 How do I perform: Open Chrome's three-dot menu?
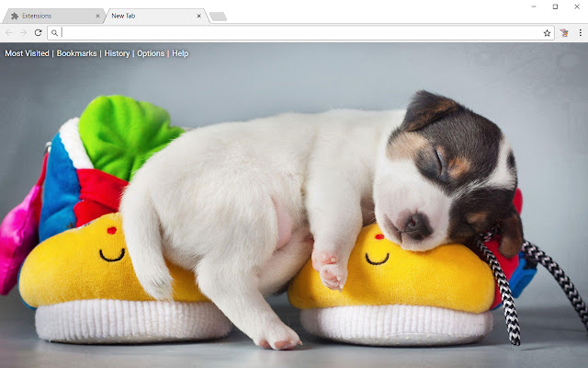[x=580, y=33]
